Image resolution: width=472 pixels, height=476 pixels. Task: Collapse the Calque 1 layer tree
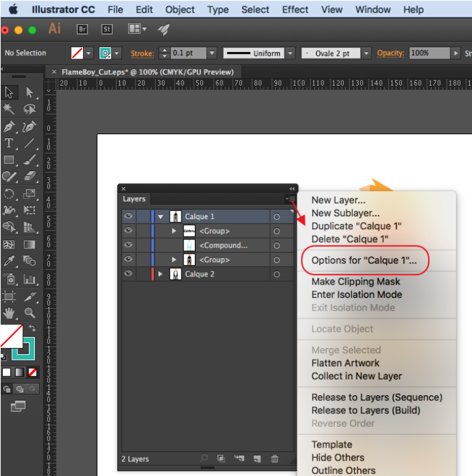[160, 217]
